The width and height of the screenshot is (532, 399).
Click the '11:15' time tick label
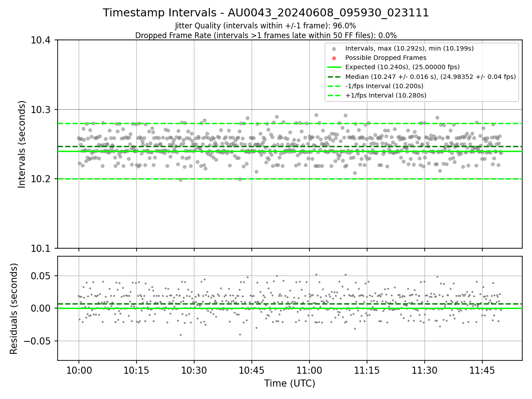click(367, 370)
